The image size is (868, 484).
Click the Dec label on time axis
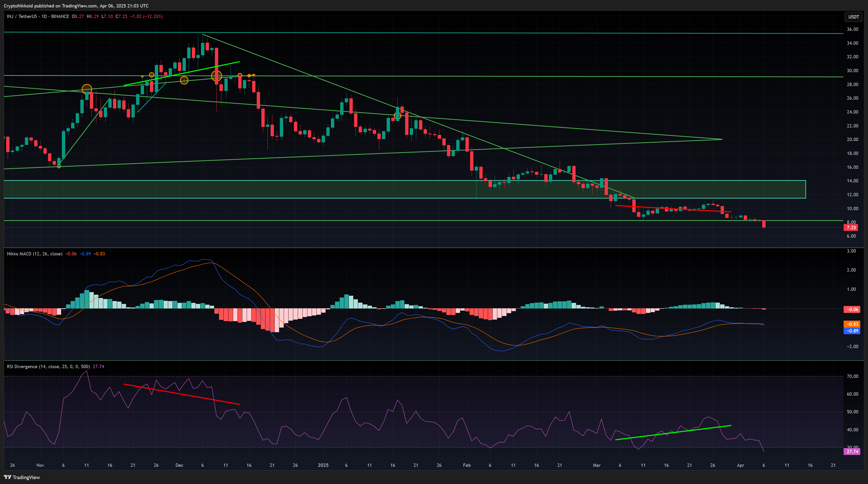click(x=179, y=465)
